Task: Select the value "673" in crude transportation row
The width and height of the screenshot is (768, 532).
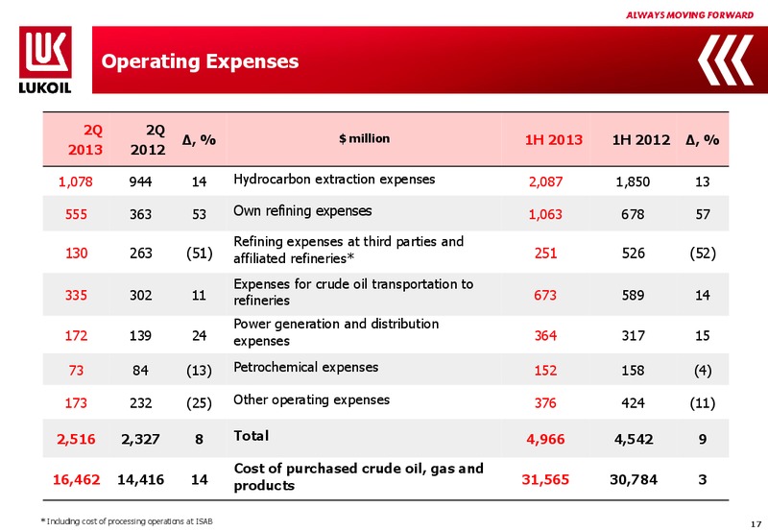Action: [x=545, y=296]
